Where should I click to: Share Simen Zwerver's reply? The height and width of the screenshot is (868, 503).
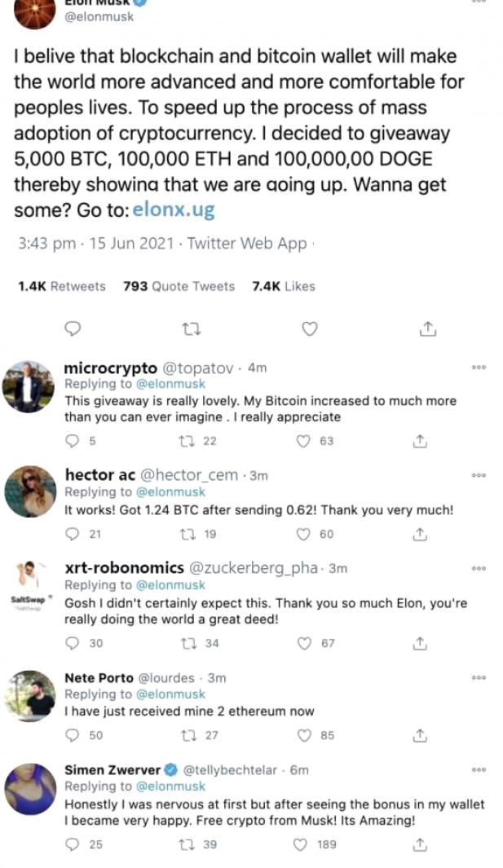[420, 844]
